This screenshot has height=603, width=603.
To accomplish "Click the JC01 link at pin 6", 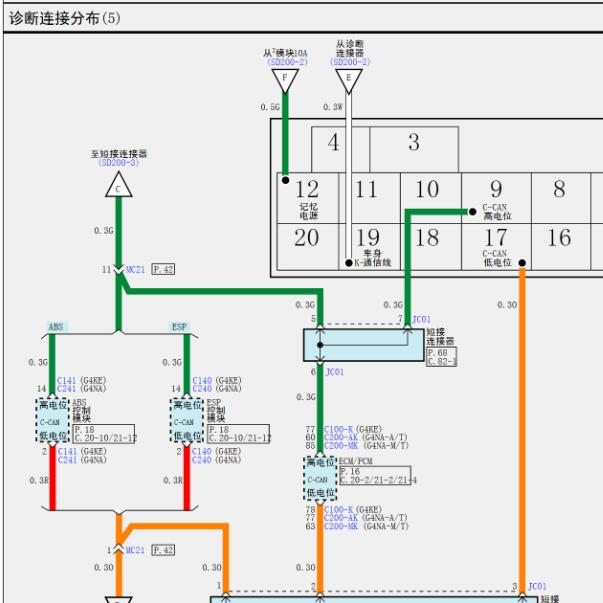I will coord(335,372).
